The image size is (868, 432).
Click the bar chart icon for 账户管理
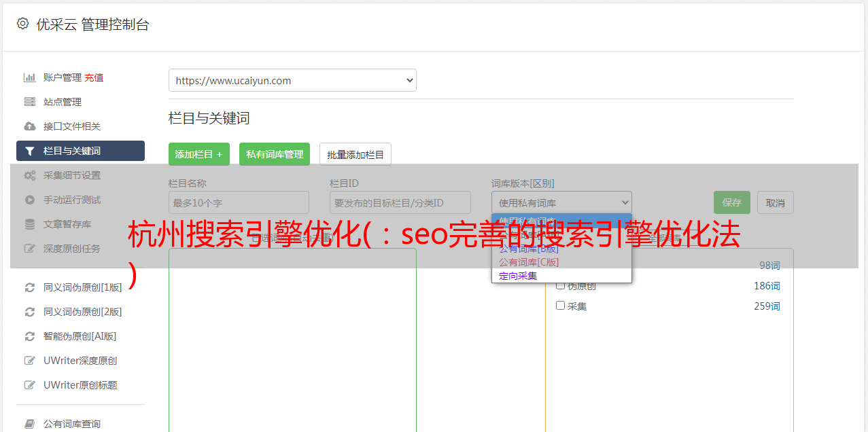click(29, 77)
